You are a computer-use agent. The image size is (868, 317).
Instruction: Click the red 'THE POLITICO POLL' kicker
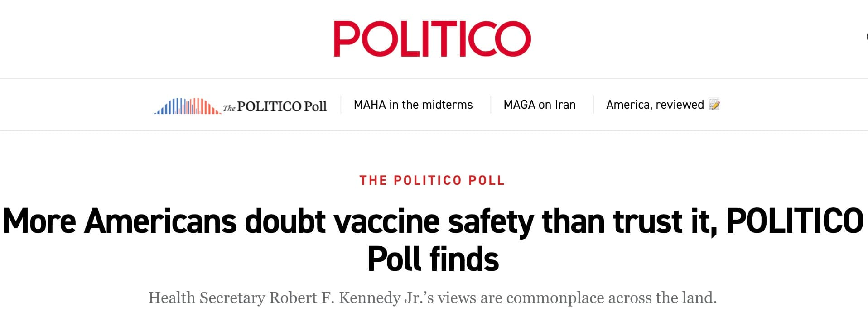pos(432,180)
